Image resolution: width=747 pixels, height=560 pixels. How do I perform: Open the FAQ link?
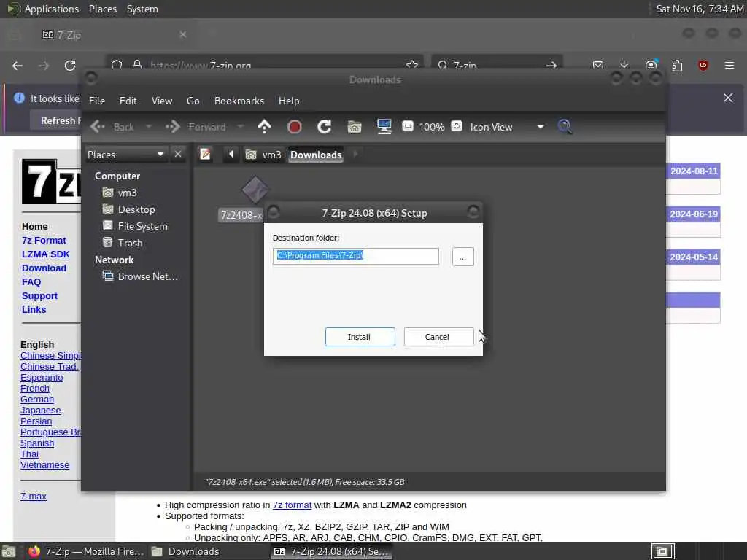(x=31, y=282)
